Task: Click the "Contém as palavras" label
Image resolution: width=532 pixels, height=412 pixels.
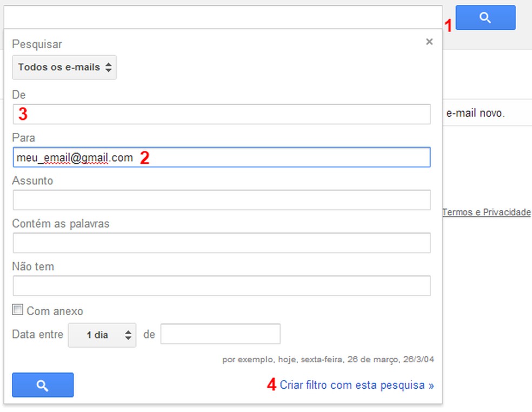Action: (61, 223)
